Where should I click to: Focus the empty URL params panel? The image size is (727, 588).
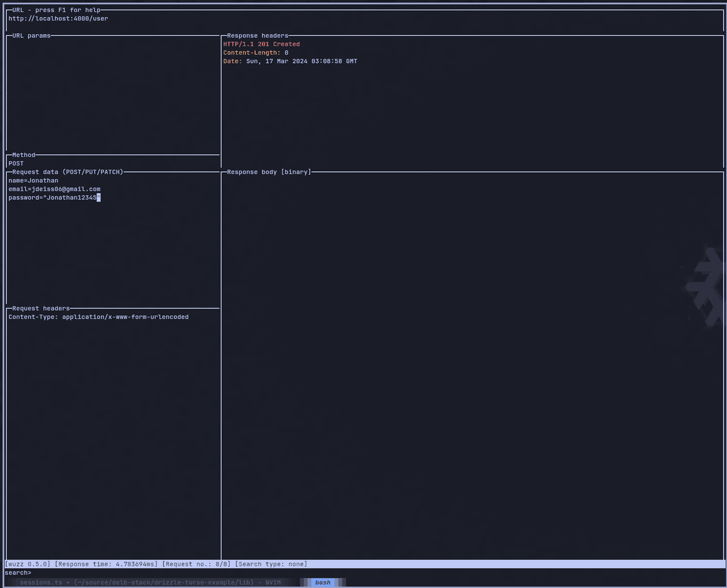click(x=112, y=91)
